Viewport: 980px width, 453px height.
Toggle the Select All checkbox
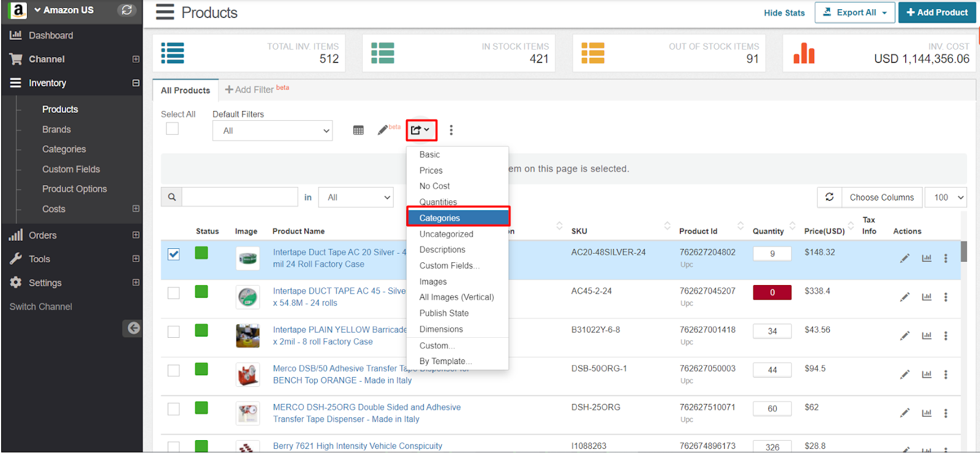(x=172, y=129)
